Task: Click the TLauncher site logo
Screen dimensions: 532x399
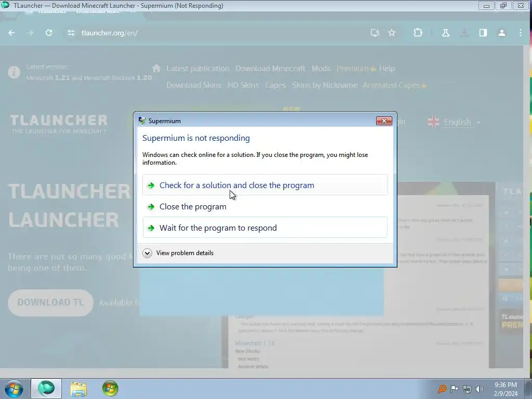Action: coord(58,124)
